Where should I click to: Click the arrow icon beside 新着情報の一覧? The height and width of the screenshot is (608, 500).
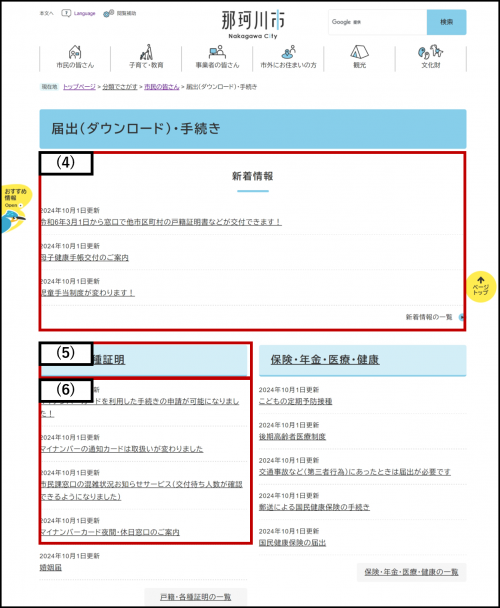tap(461, 317)
